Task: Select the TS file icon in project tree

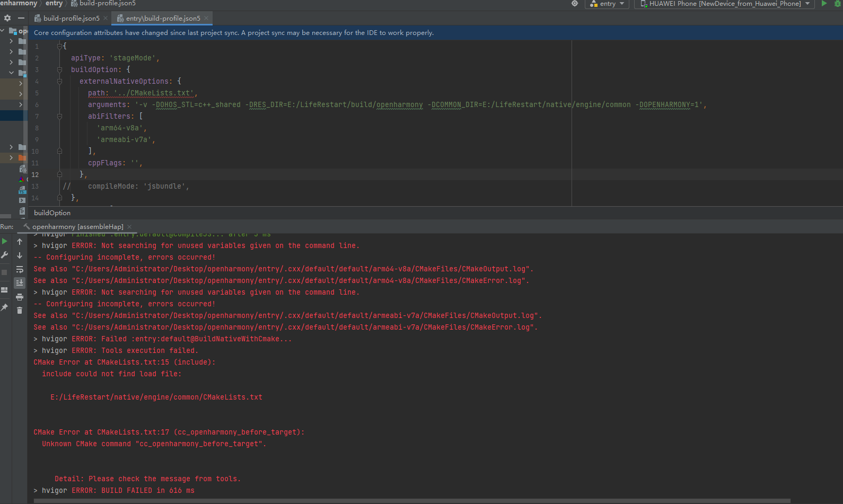Action: coord(22,190)
